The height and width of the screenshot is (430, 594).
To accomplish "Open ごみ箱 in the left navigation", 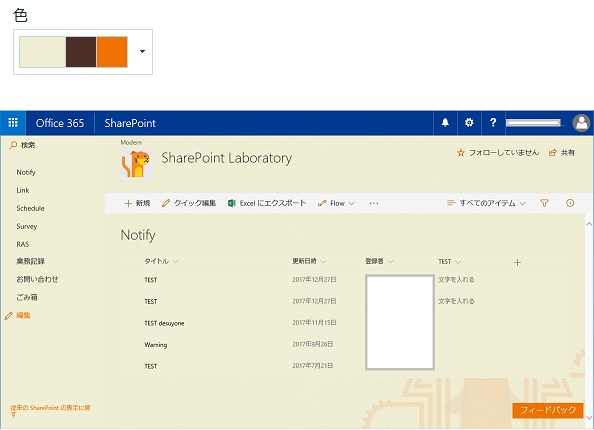I will tap(27, 297).
